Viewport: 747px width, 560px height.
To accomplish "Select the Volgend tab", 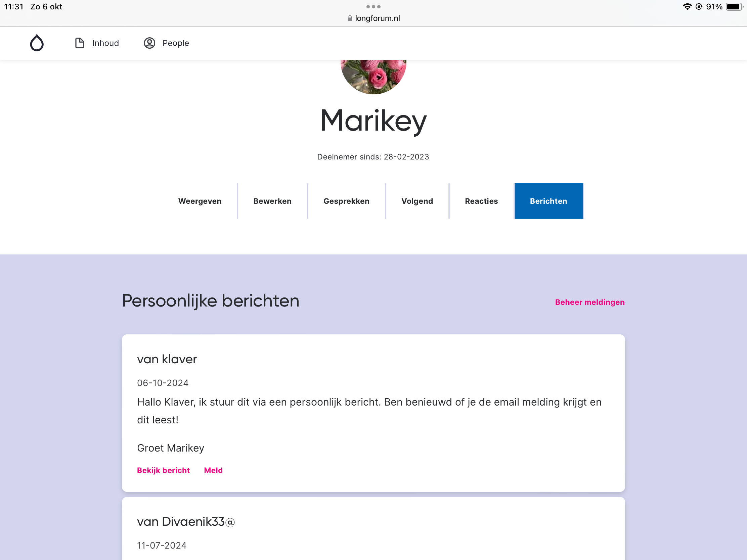I will (x=417, y=201).
